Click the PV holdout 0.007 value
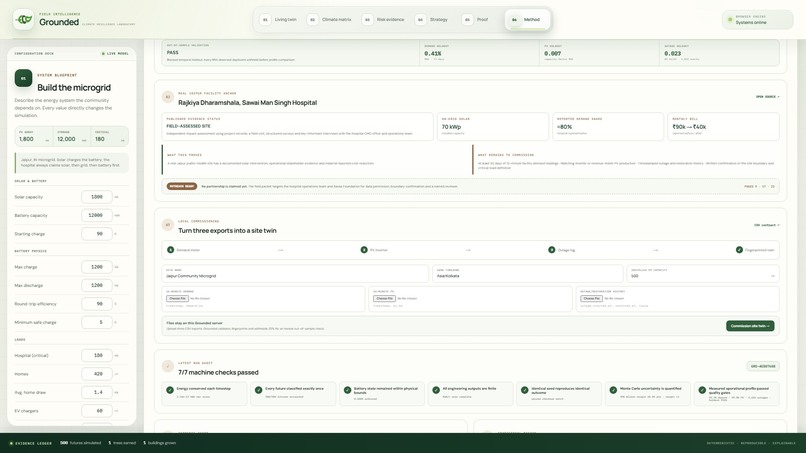 click(x=553, y=53)
